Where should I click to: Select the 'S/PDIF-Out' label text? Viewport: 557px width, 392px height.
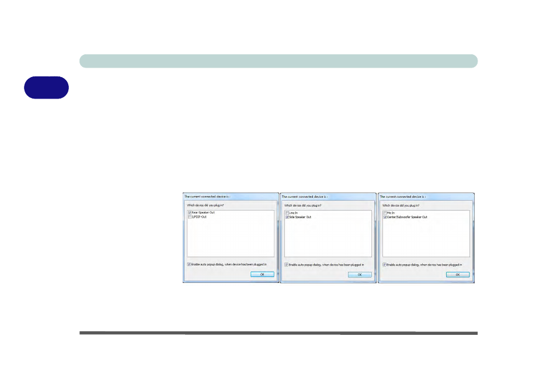click(x=199, y=217)
